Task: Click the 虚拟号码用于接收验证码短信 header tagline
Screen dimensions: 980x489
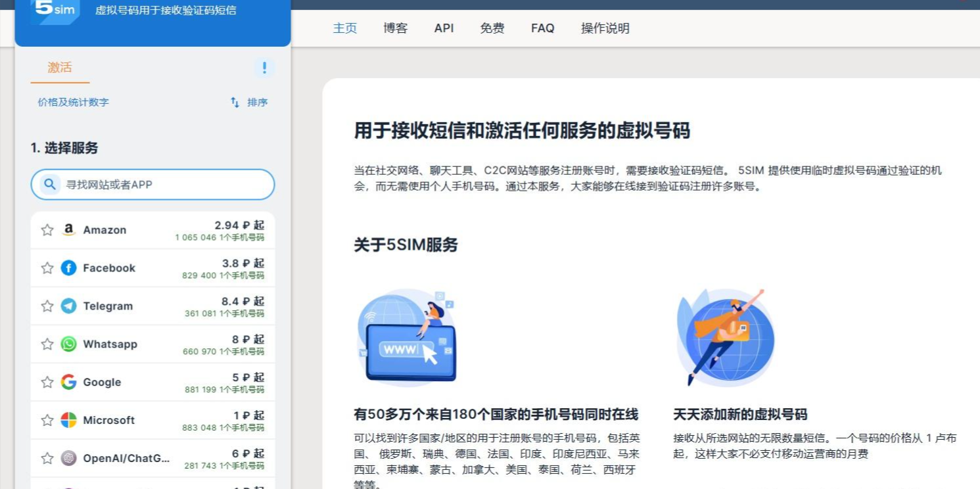Action: [166, 11]
